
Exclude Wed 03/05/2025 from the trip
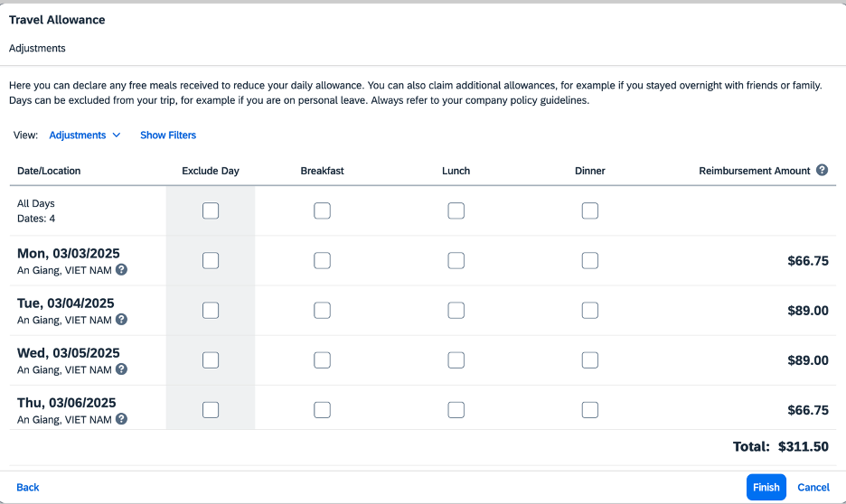[211, 360]
